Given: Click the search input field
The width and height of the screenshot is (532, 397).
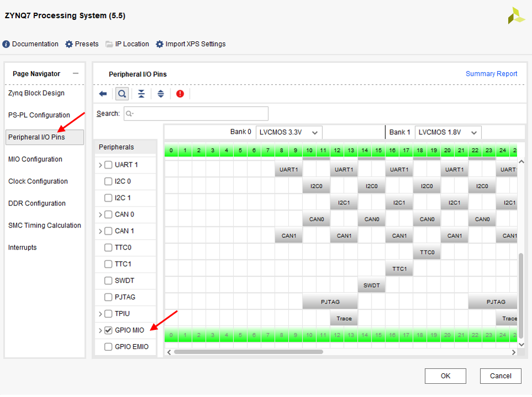Looking at the screenshot, I should 196,113.
